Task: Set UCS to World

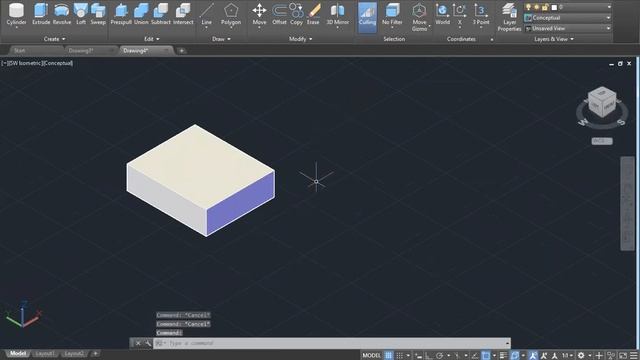Action: pos(442,14)
